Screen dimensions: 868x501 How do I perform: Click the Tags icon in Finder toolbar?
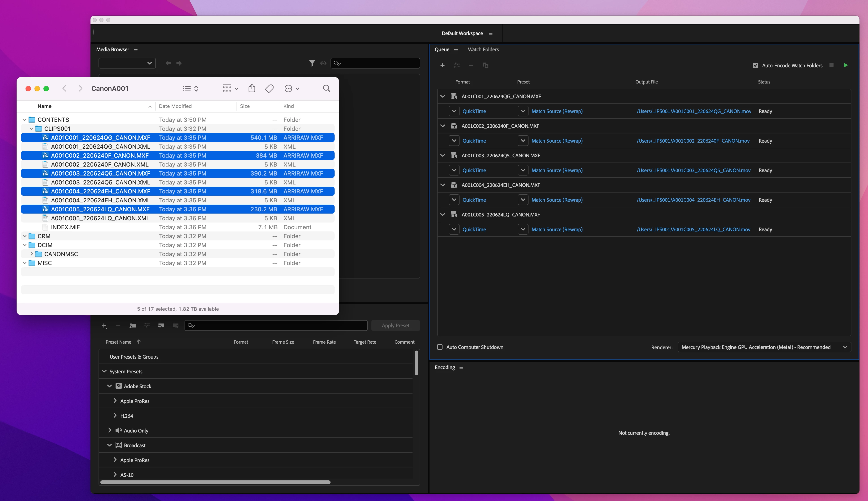pos(269,88)
